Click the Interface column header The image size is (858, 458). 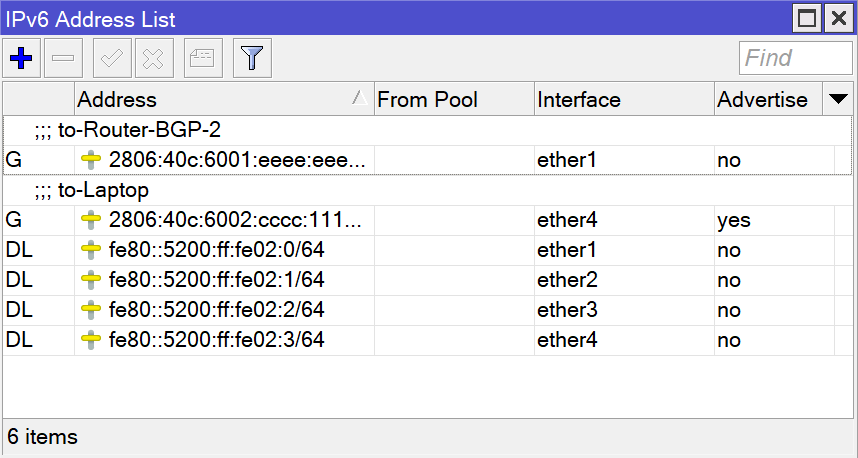[x=623, y=99]
